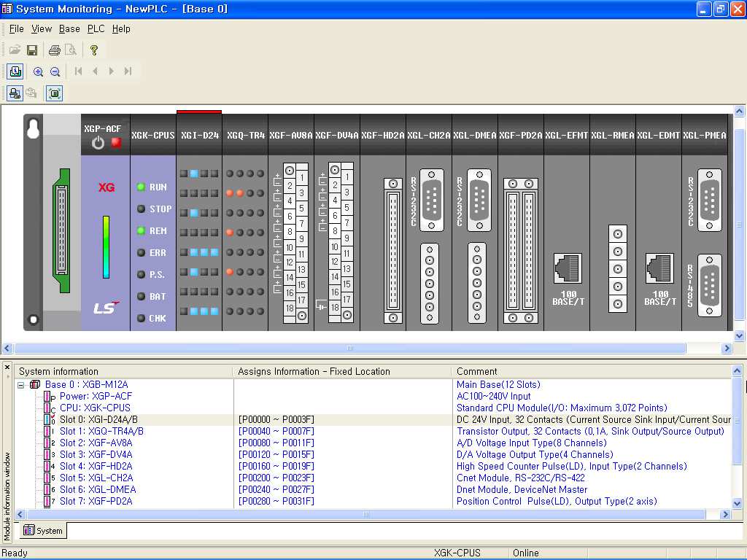The image size is (747, 560).
Task: Click the RS-485 connector on XGL-PMEA
Action: pos(709,285)
